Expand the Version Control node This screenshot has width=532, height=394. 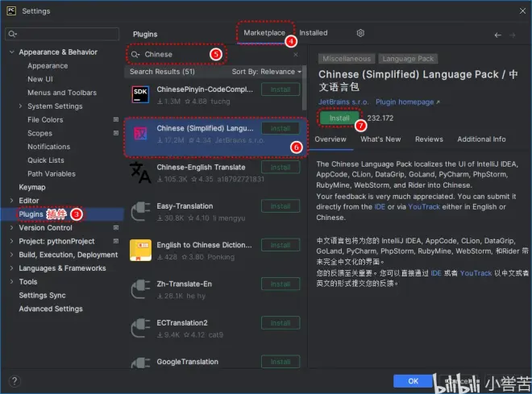pos(12,227)
